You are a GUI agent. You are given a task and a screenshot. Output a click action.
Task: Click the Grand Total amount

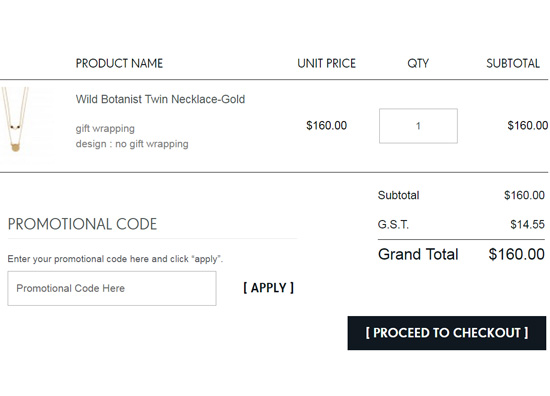517,254
